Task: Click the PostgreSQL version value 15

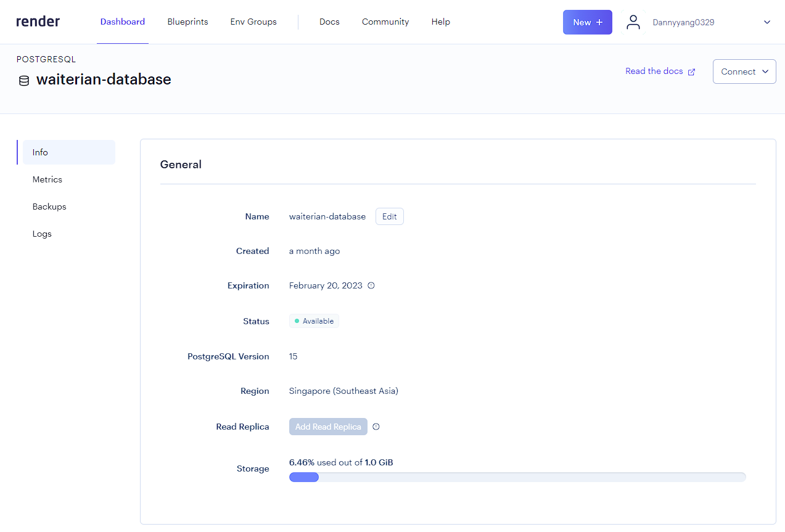Action: (294, 356)
